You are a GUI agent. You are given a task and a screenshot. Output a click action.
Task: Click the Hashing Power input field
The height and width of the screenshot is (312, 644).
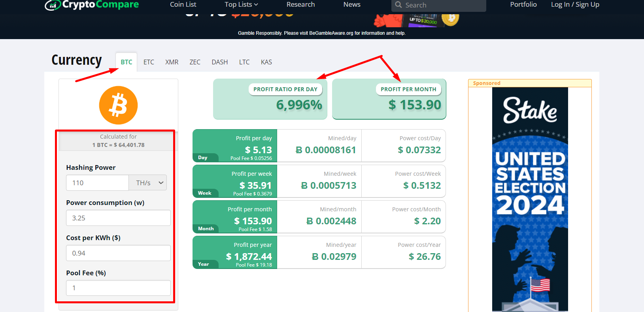[97, 183]
